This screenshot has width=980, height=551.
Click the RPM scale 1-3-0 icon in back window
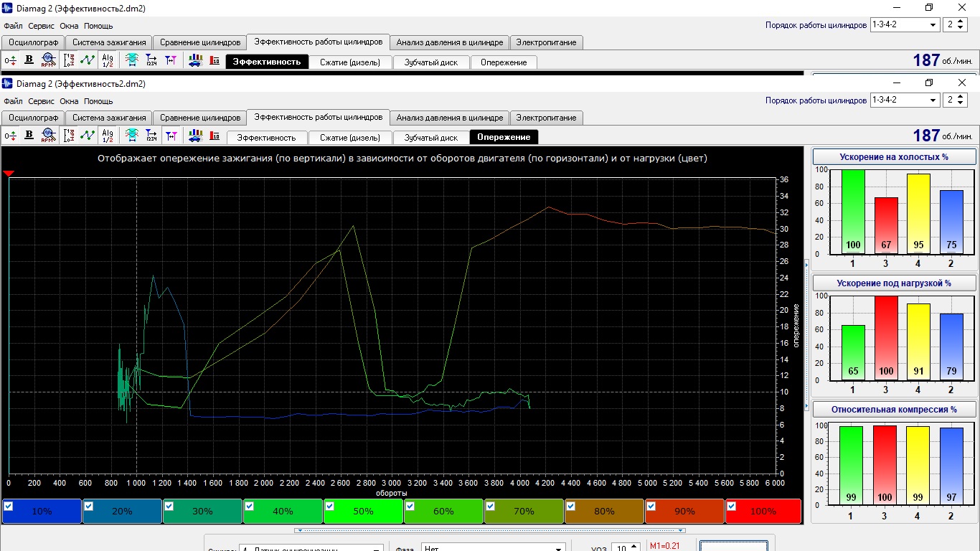pyautogui.click(x=69, y=61)
